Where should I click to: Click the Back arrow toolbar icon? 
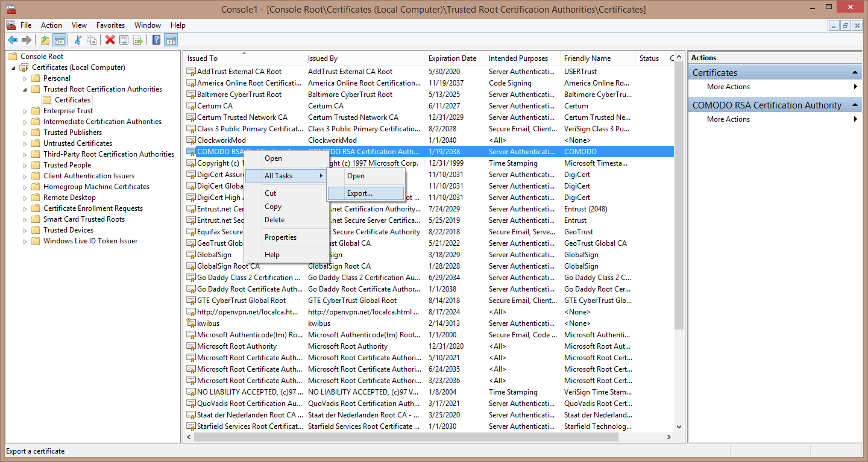pos(13,40)
